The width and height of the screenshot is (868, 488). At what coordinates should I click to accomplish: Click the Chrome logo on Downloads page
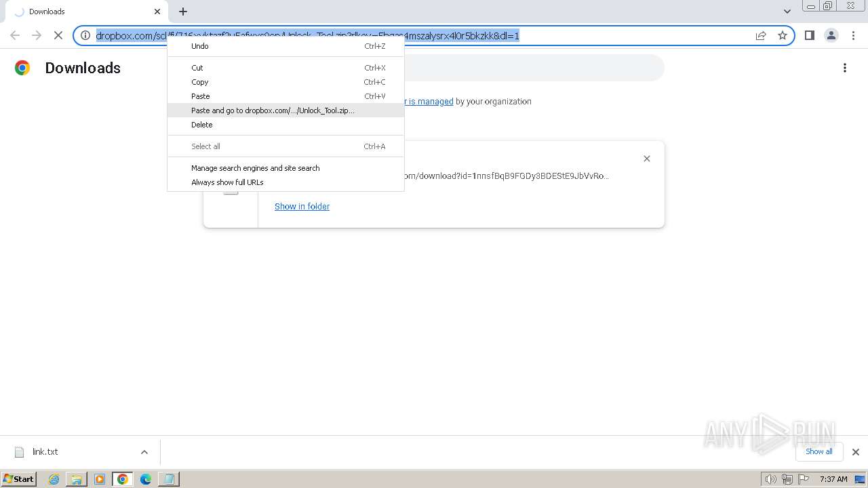[x=22, y=68]
